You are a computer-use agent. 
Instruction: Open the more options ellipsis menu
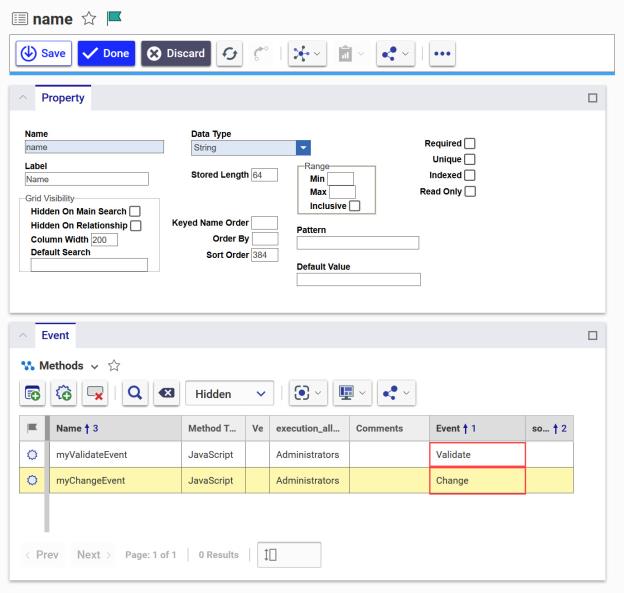pos(442,53)
